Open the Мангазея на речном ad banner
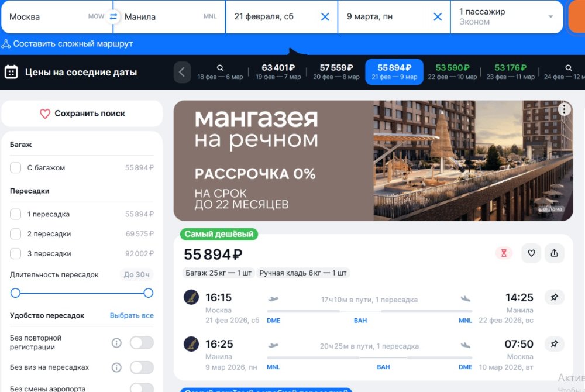Viewport: 585px width, 392px height. pyautogui.click(x=373, y=161)
